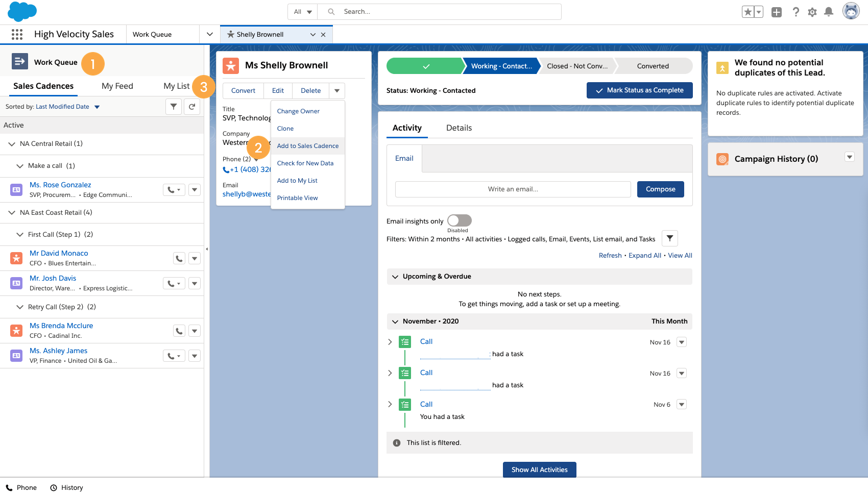
Task: Choose Add to My List menu item
Action: pos(308,181)
